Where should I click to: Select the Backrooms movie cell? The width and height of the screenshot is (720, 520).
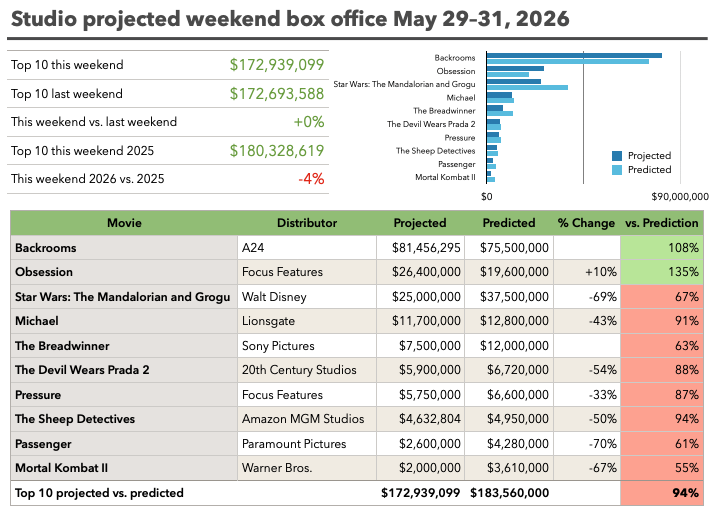point(124,248)
